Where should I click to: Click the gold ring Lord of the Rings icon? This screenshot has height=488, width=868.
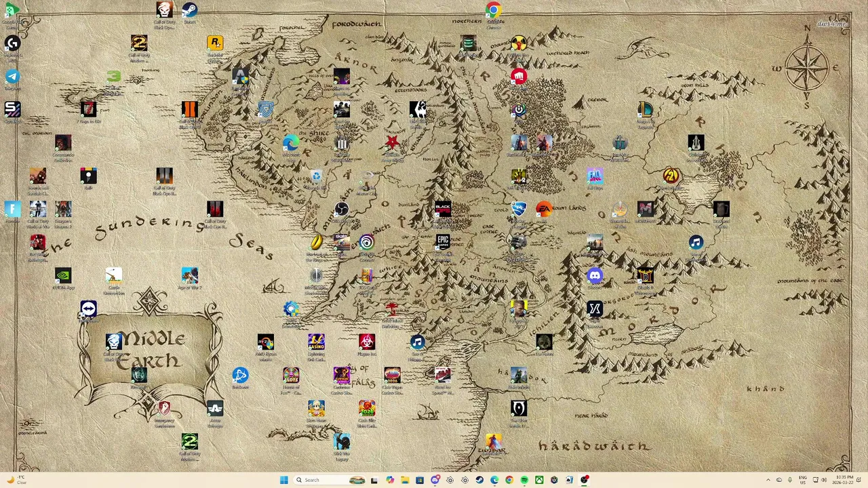316,242
